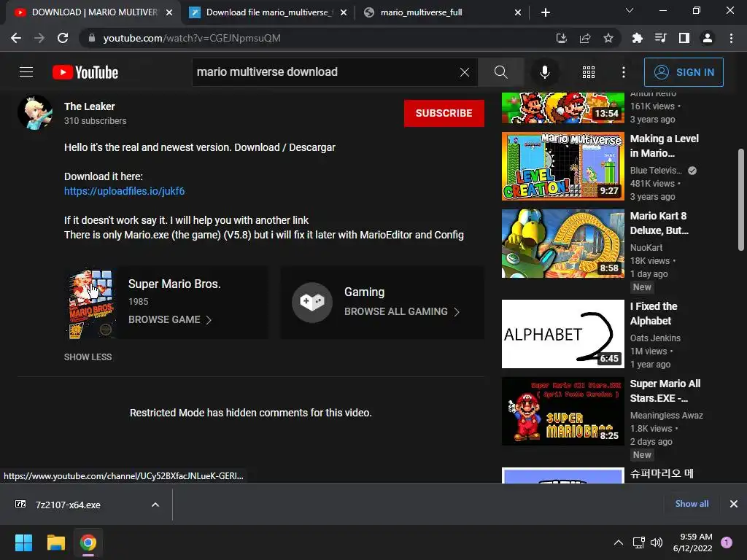This screenshot has height=560, width=747.
Task: Open YouTube settings three-dot menu
Action: pyautogui.click(x=624, y=72)
